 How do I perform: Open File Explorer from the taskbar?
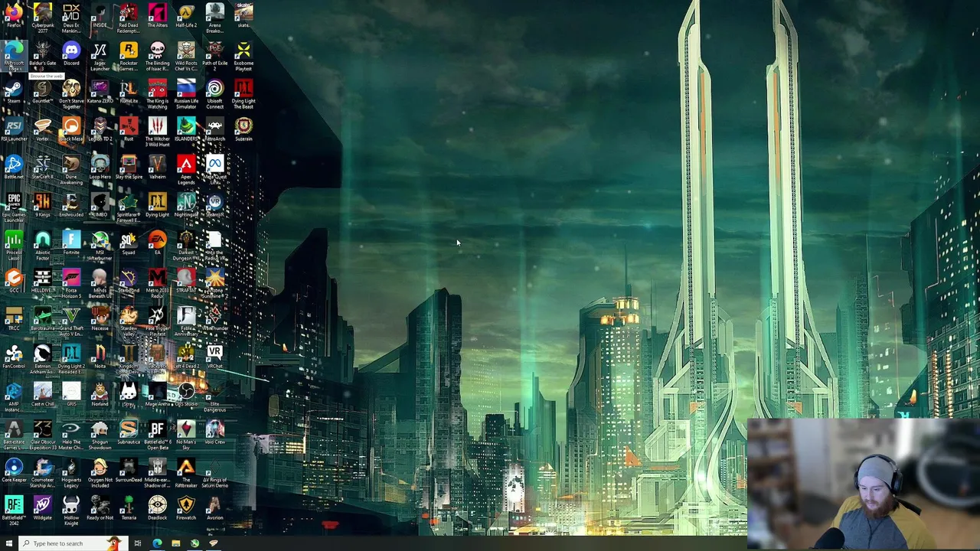point(175,543)
